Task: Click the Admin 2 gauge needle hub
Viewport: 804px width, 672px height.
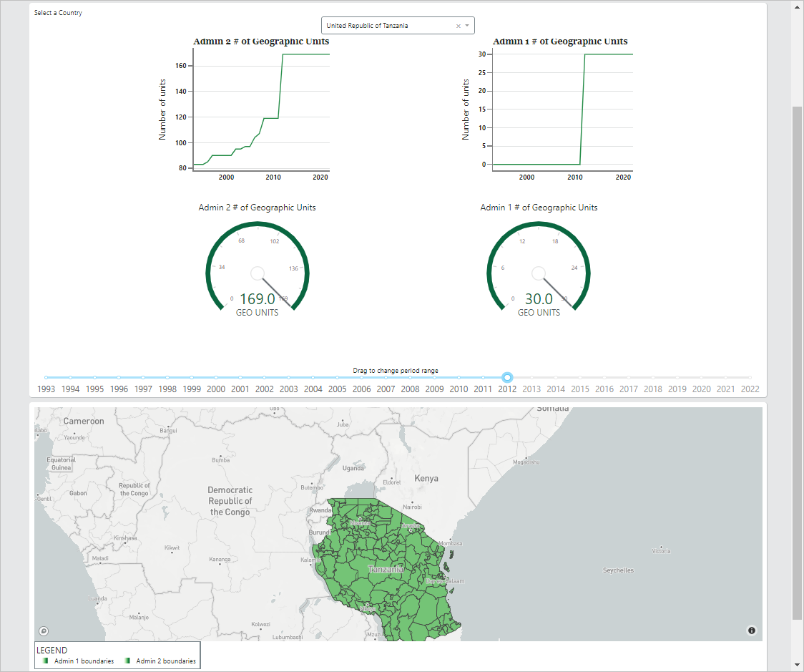Action: coord(258,273)
